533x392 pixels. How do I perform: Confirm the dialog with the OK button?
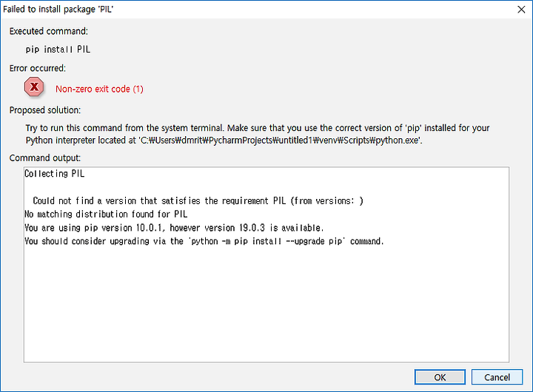tap(440, 377)
